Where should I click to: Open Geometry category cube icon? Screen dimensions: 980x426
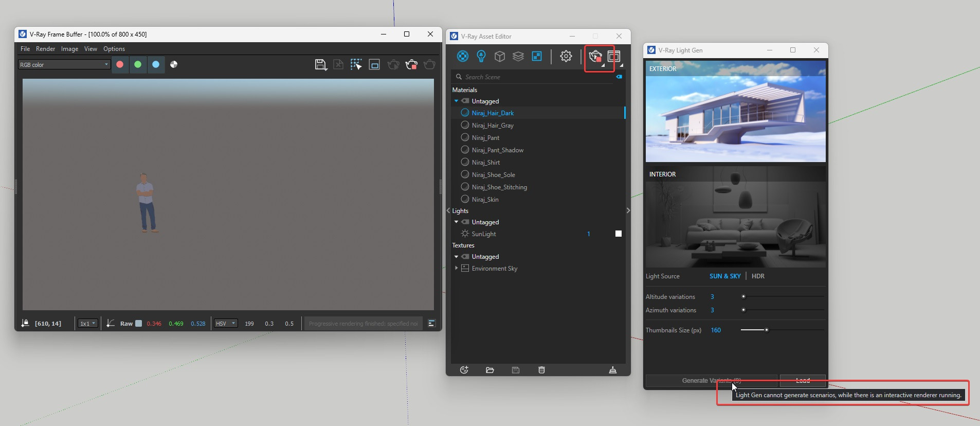pos(500,56)
